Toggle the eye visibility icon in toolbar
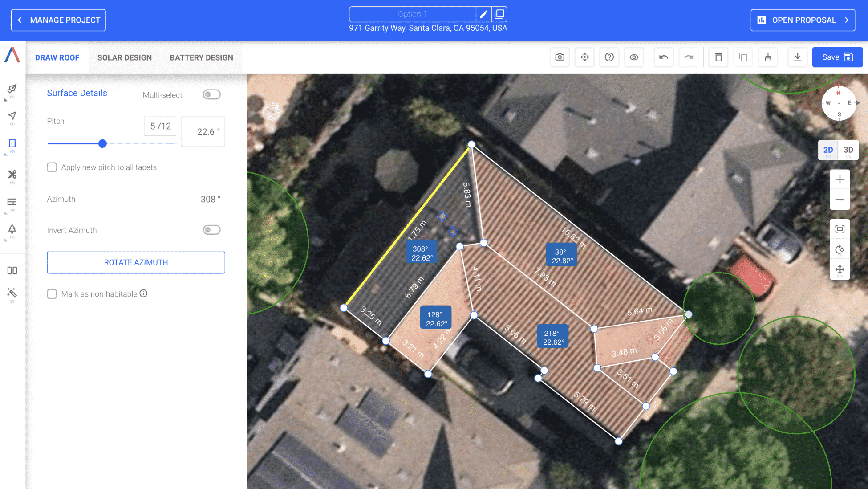 (x=634, y=57)
